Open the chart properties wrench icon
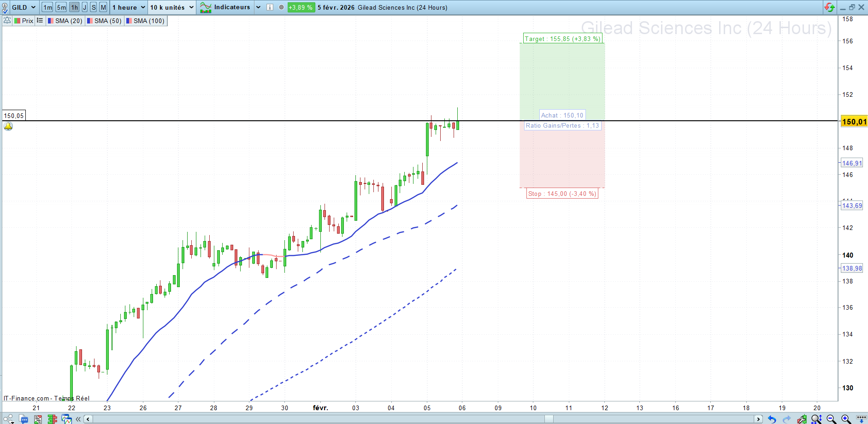This screenshot has width=868, height=424. point(802,419)
